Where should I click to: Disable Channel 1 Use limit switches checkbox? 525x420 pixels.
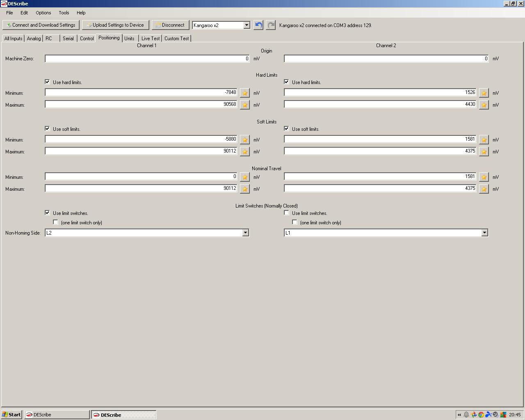tap(47, 213)
